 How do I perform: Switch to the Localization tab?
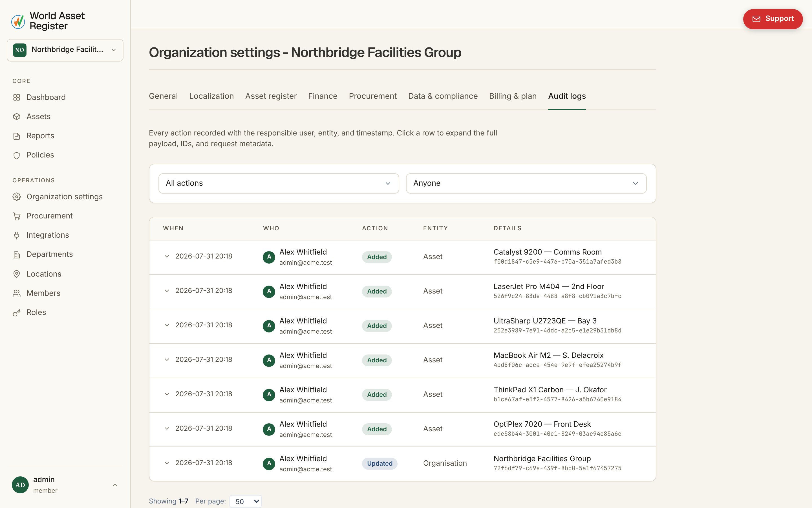[211, 96]
